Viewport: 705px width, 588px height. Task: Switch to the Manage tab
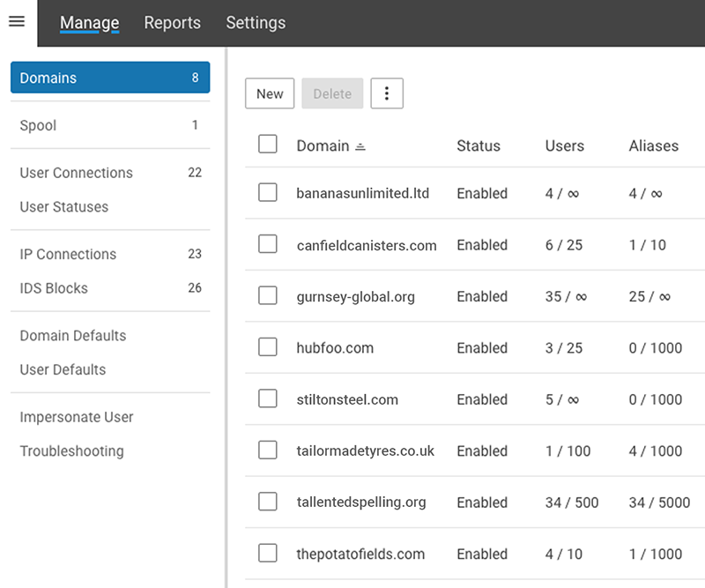point(90,23)
